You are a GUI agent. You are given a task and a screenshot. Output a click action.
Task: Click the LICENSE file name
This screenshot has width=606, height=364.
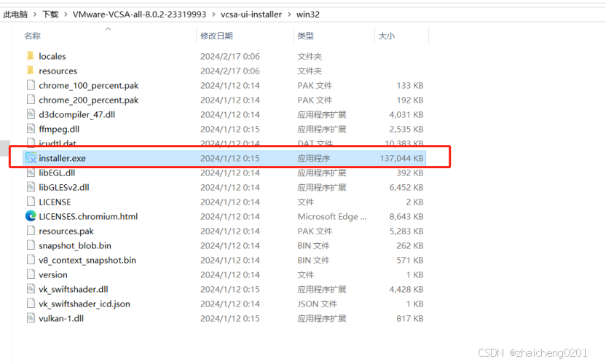tap(55, 202)
